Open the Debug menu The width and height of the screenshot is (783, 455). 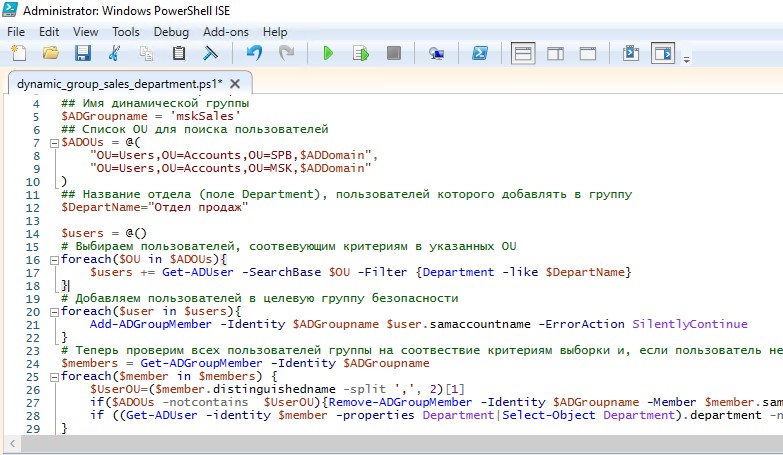click(171, 32)
